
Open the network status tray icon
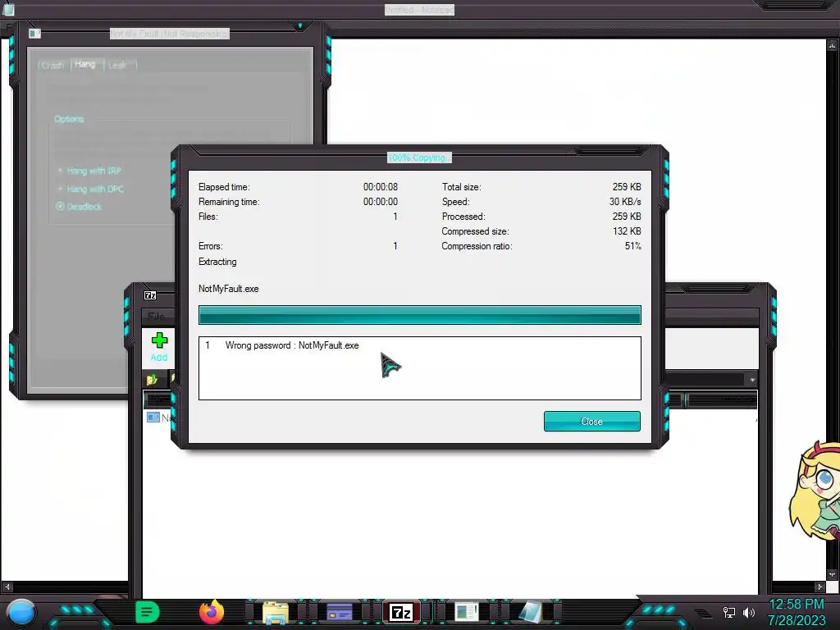[x=729, y=612]
